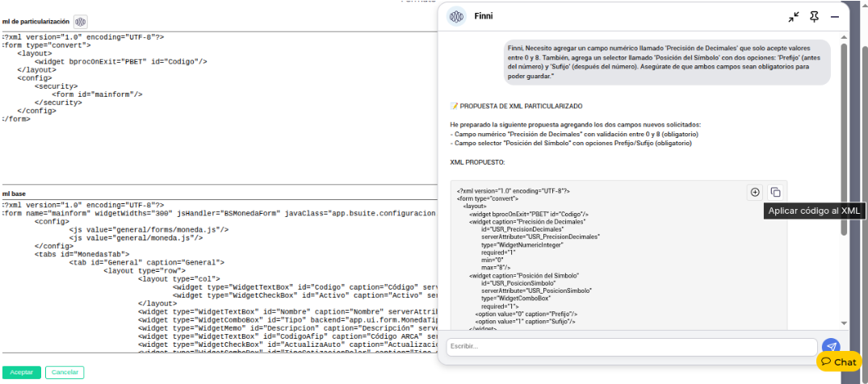Click the Cancelar button
The image size is (868, 384).
(65, 373)
